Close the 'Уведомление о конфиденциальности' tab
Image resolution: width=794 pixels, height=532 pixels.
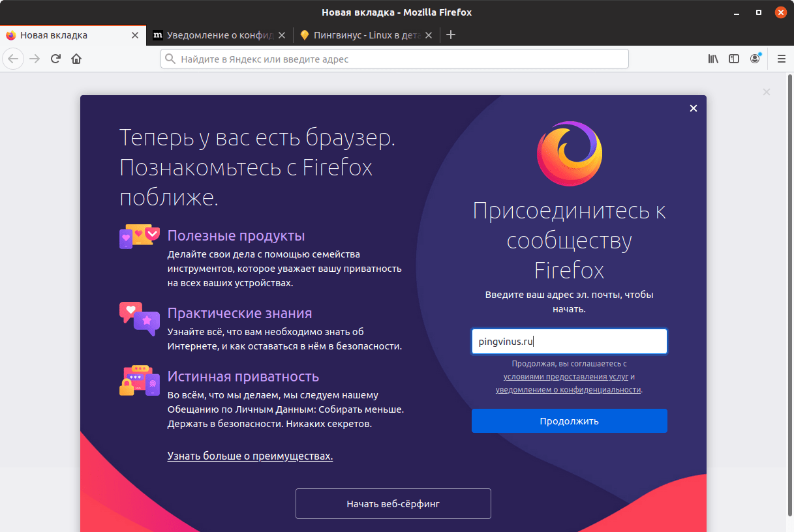click(x=282, y=35)
